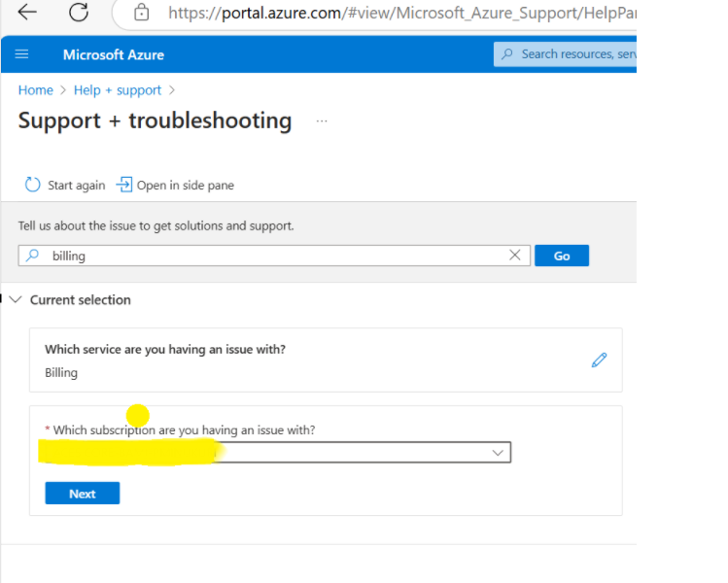Choose Open in side pane
The width and height of the screenshot is (728, 583).
pos(175,185)
